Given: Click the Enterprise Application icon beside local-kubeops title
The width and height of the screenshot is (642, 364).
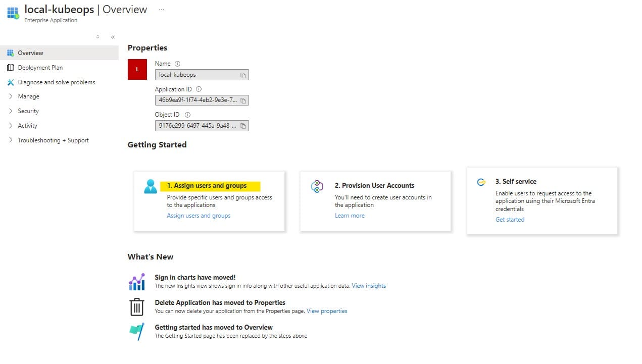Looking at the screenshot, I should pyautogui.click(x=13, y=13).
